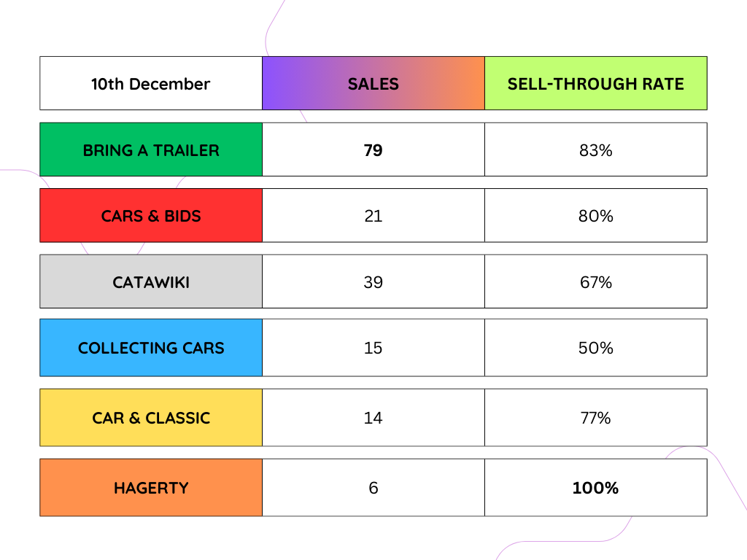Click the 10th December header cell
The width and height of the screenshot is (747, 560).
[151, 83]
